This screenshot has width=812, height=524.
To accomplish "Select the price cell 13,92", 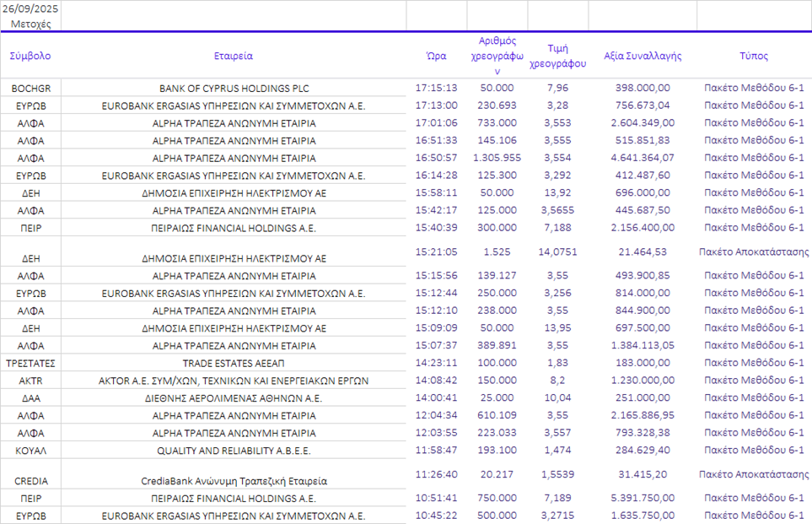I will [x=557, y=192].
